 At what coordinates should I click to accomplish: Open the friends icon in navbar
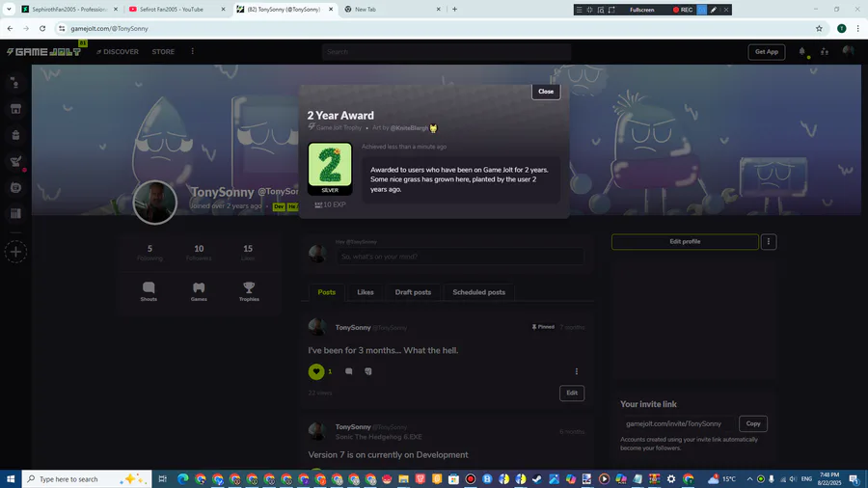click(825, 51)
